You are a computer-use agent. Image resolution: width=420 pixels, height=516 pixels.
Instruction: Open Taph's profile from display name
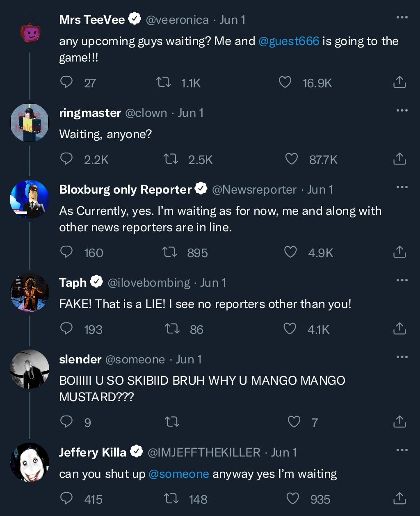pos(73,283)
